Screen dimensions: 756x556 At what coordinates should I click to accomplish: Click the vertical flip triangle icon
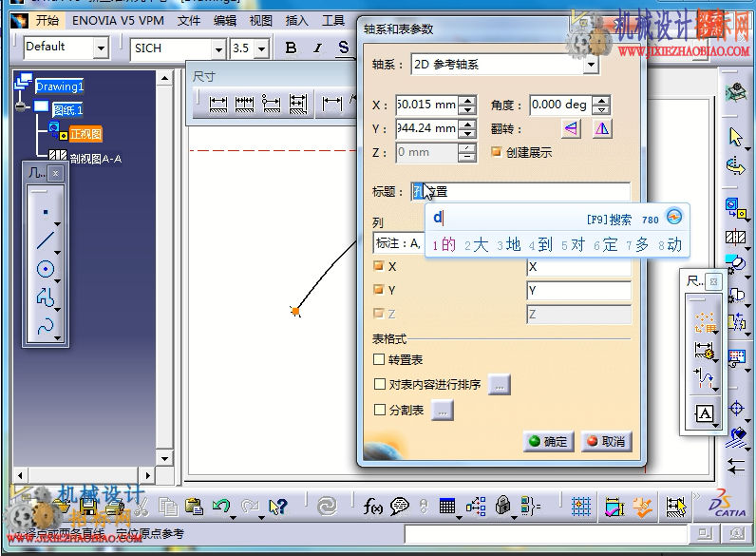(x=602, y=129)
